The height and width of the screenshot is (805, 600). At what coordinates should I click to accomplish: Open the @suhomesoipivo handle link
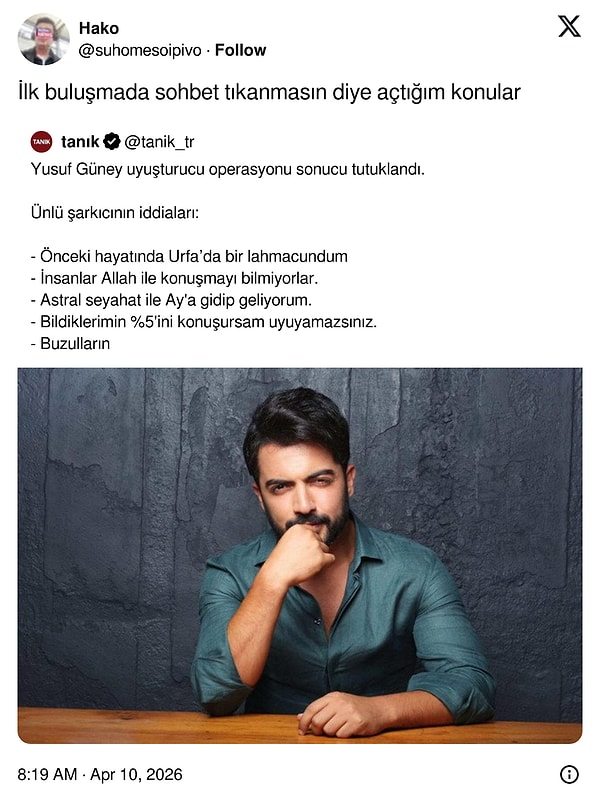[140, 50]
